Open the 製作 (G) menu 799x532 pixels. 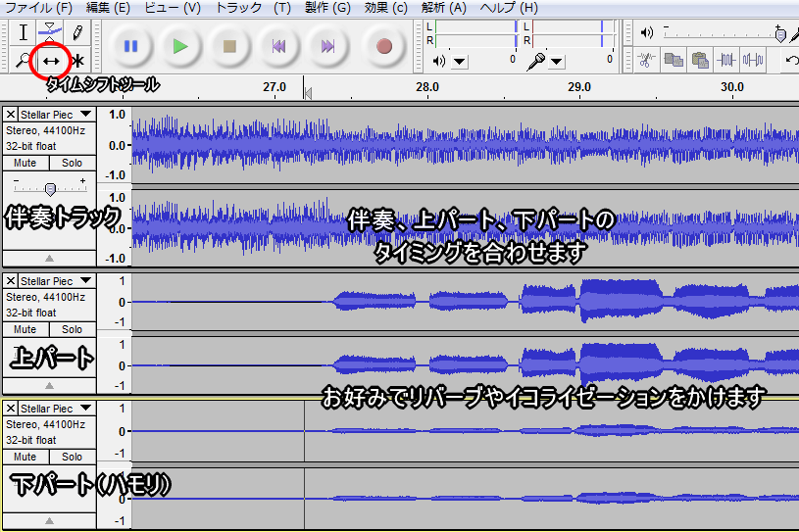327,8
